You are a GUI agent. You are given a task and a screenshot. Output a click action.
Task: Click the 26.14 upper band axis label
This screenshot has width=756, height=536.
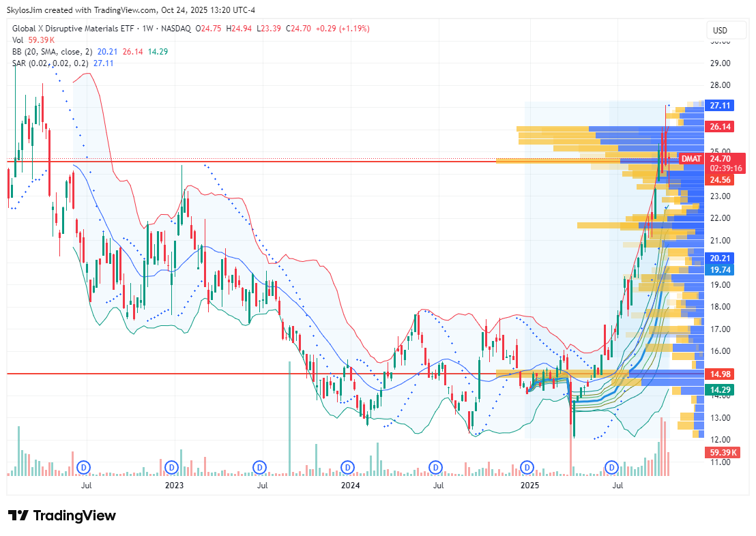tap(719, 127)
